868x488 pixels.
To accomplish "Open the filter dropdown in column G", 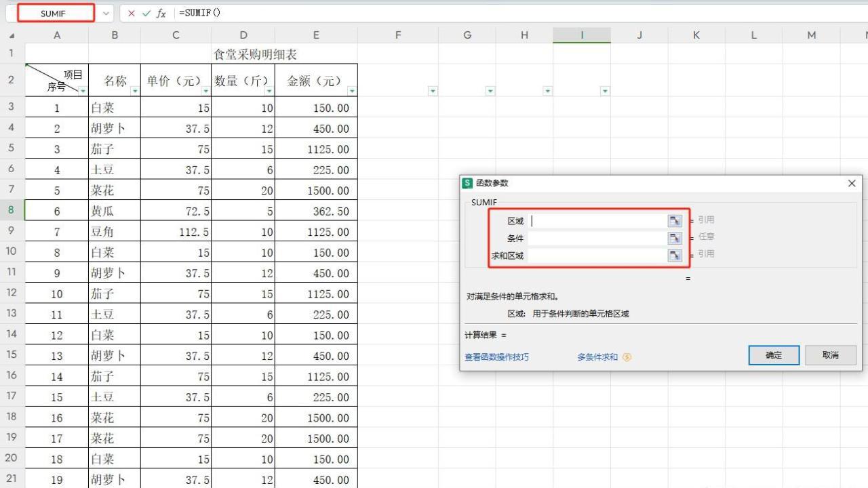I will (490, 91).
